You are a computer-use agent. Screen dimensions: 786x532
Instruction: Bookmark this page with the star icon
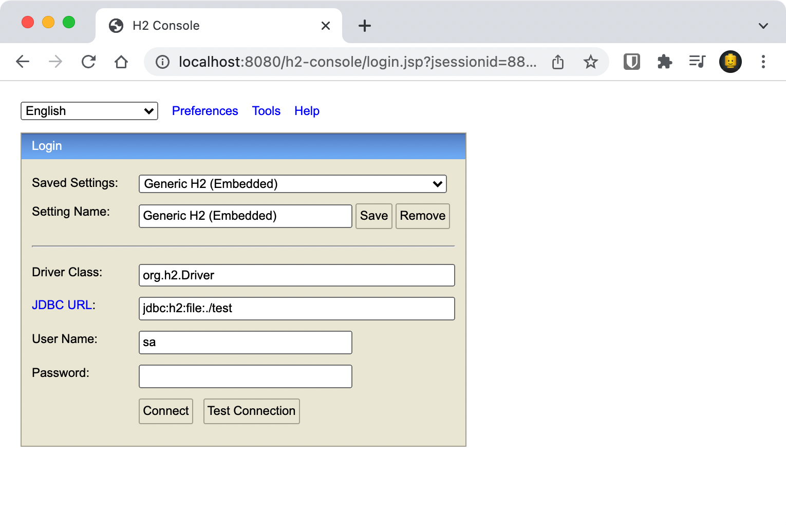click(590, 62)
